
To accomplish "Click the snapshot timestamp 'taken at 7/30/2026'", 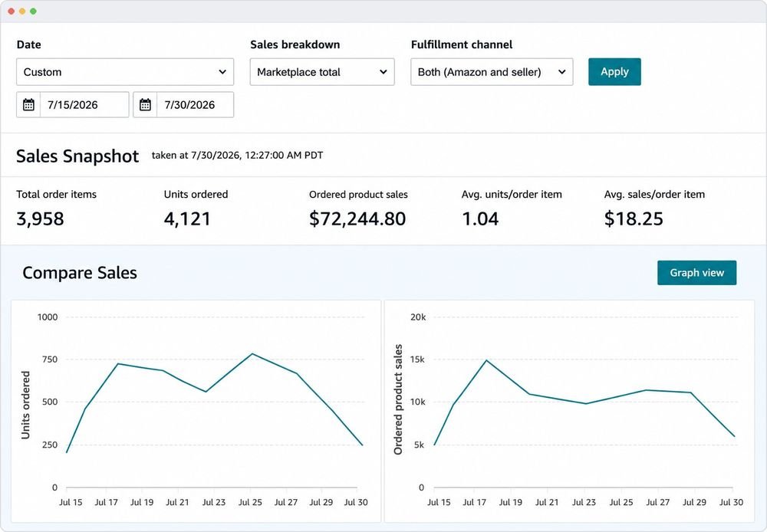I will point(237,155).
